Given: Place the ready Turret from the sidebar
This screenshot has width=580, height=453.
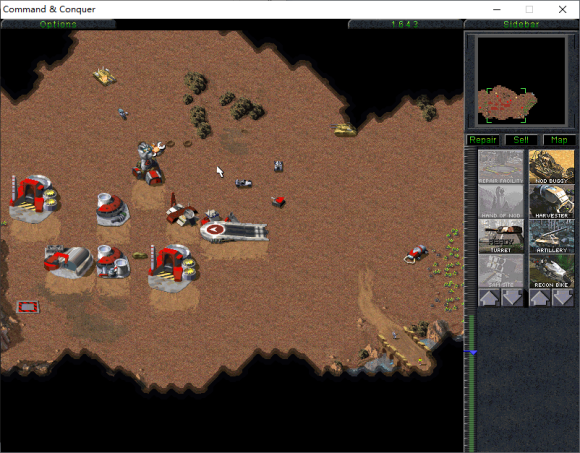Looking at the screenshot, I should tap(501, 236).
